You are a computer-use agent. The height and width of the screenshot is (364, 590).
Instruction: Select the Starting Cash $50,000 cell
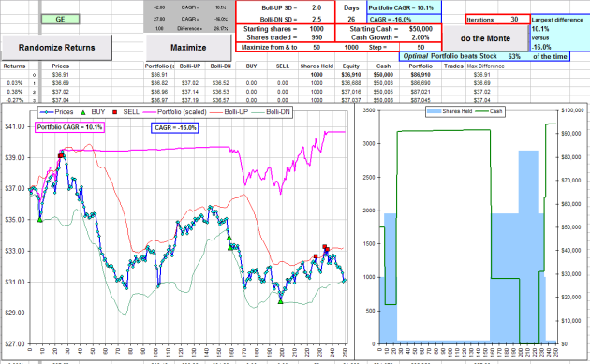point(420,29)
